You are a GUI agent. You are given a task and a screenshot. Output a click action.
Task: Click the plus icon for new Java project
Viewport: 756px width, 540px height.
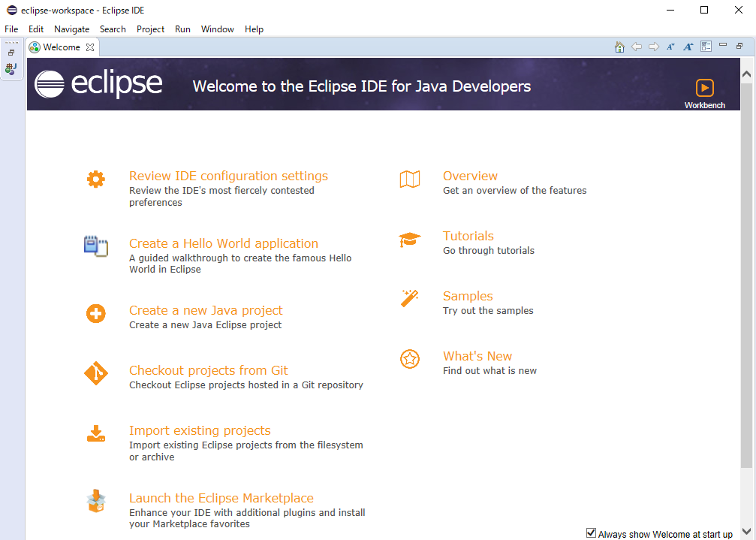(96, 313)
